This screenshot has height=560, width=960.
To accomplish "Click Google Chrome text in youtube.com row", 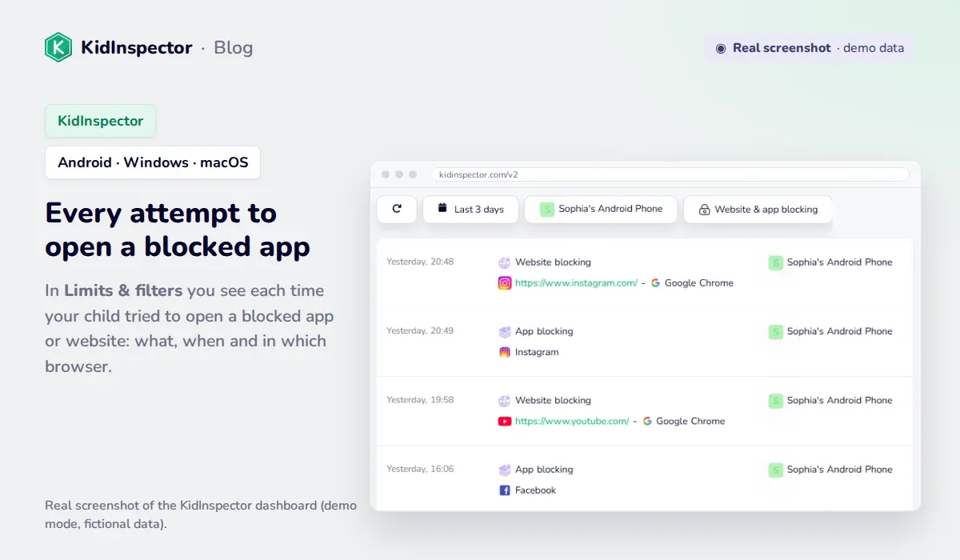I will [690, 421].
